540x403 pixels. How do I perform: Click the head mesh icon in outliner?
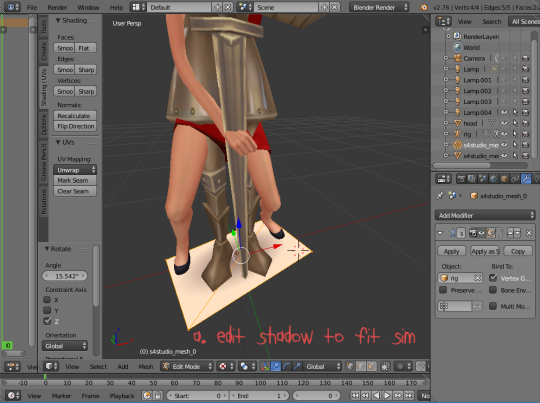tap(457, 123)
